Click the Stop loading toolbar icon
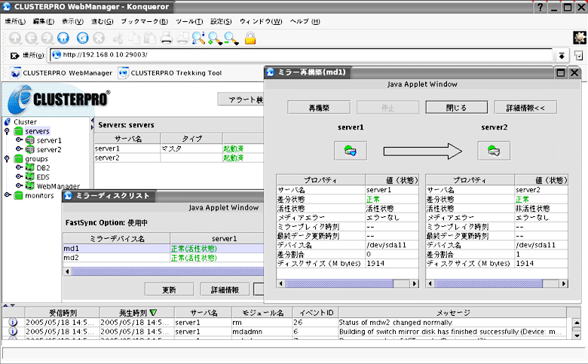 pyautogui.click(x=99, y=38)
